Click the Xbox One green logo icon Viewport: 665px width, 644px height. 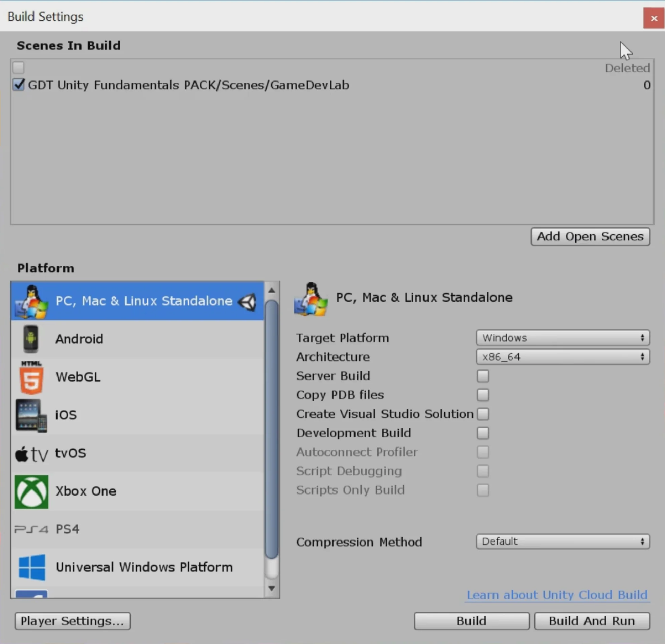point(31,492)
